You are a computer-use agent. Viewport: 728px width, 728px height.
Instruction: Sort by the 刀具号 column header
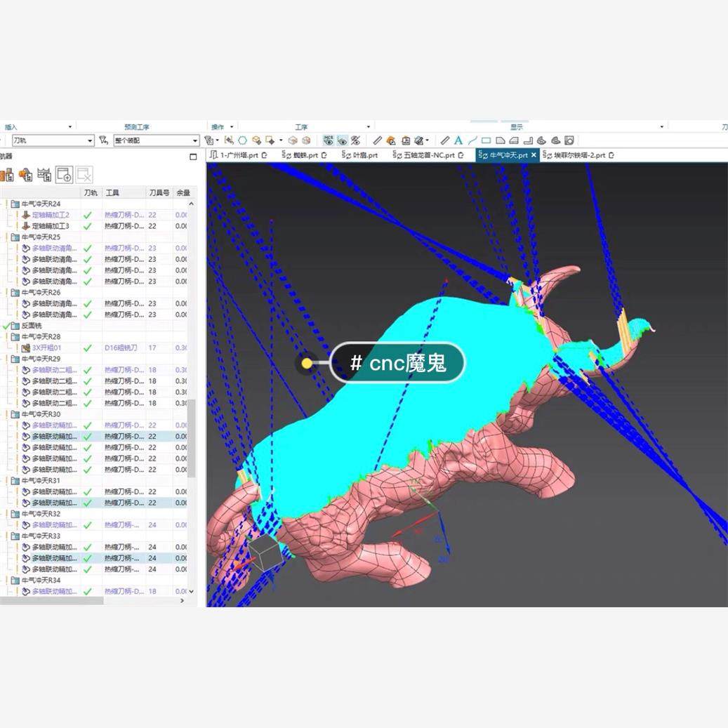(x=159, y=192)
